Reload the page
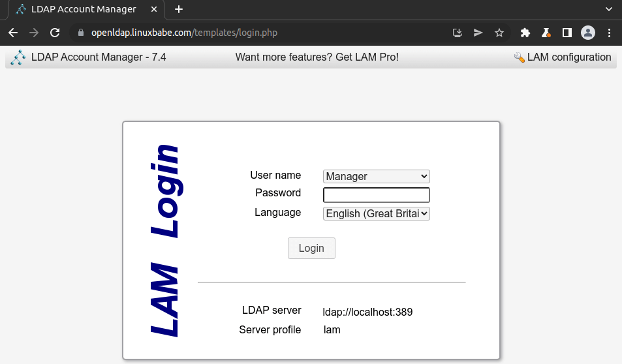The height and width of the screenshot is (364, 622). coord(55,33)
